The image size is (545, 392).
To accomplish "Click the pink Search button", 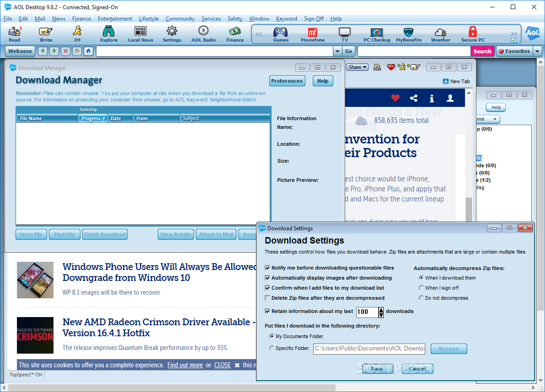I will pos(482,51).
